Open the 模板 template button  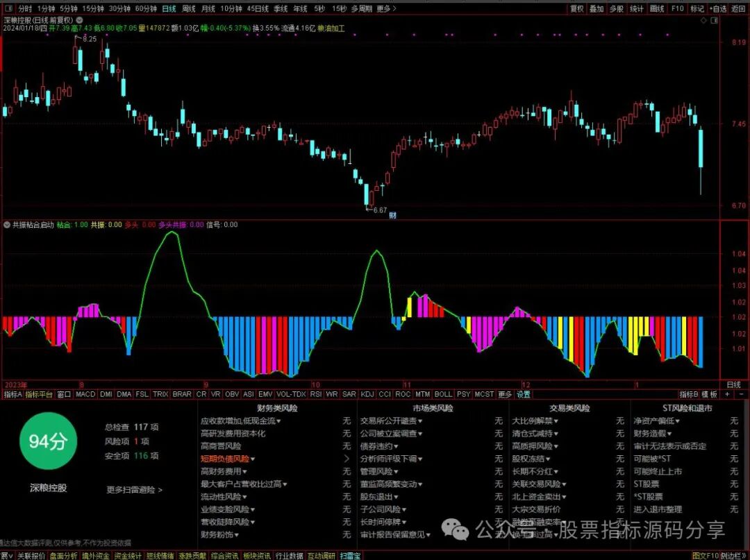(710, 394)
